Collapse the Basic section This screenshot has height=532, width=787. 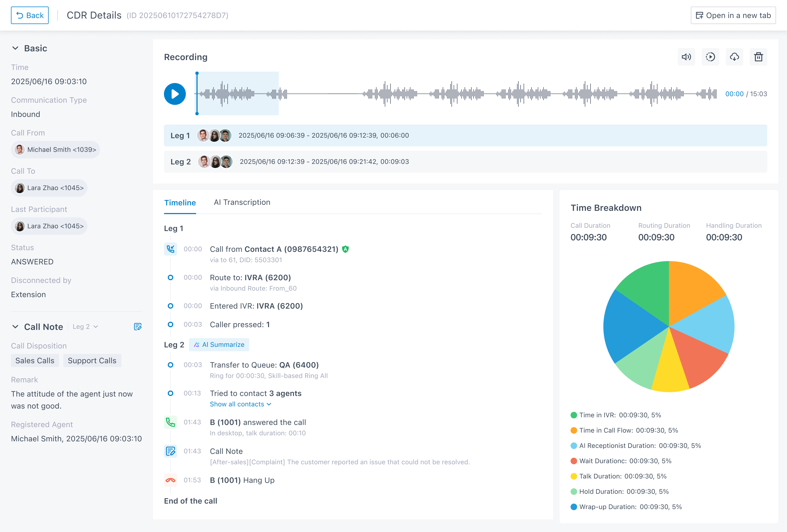15,48
